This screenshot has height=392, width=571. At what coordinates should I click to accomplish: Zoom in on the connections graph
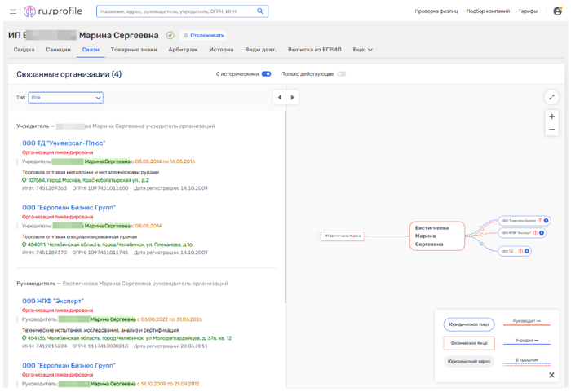[551, 117]
